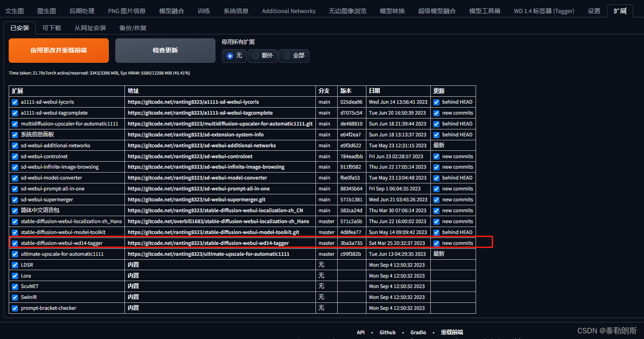This screenshot has width=644, height=339.
Task: Toggle the SwinIR built-in extension checkbox
Action: pyautogui.click(x=15, y=297)
